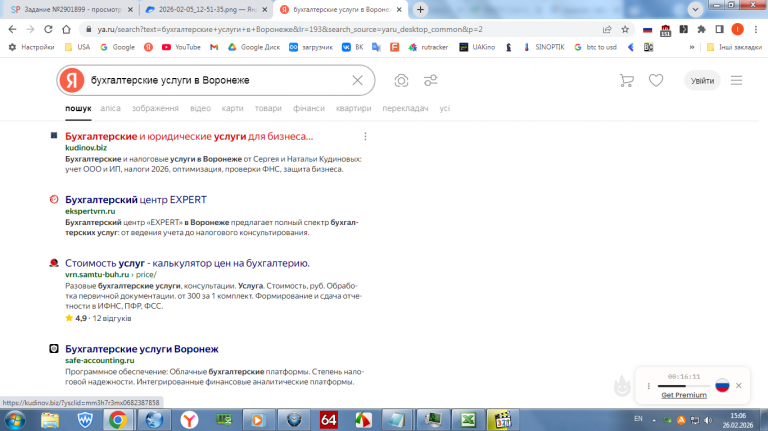Switch to browser tab 2026-02-05_12-51-35.png
This screenshot has width=768, height=431.
(207, 9)
